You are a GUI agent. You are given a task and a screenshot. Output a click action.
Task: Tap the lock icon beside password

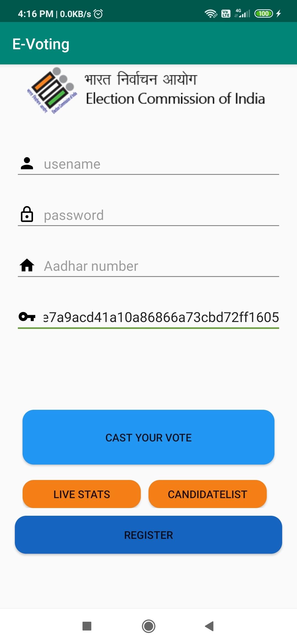coord(27,214)
